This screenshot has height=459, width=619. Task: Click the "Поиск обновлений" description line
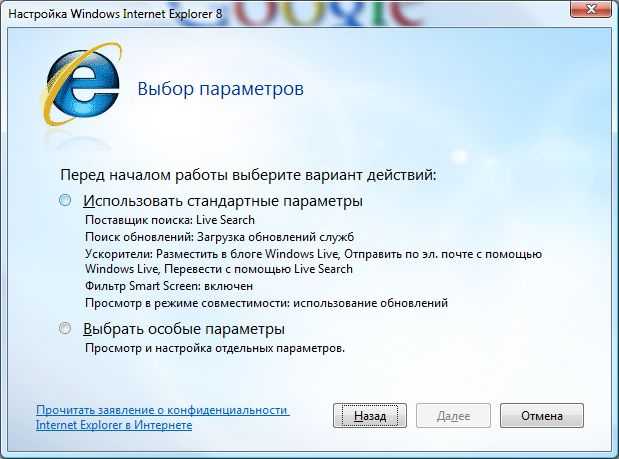[x=219, y=237]
